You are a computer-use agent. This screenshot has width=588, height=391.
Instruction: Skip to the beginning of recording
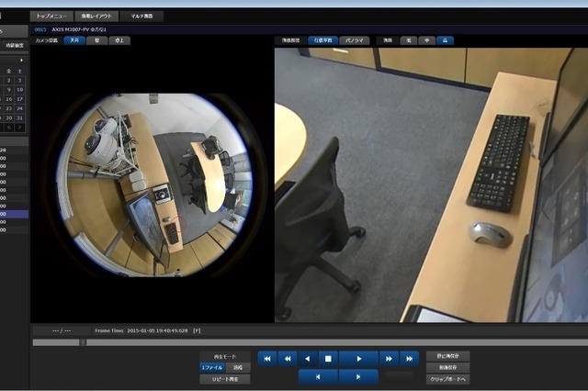[266, 359]
